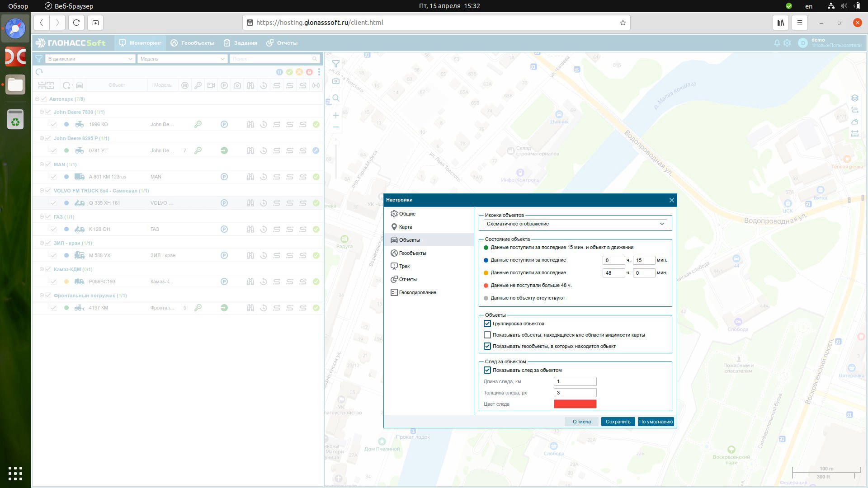
Task: Click the refresh icon above the object list
Action: pos(39,72)
